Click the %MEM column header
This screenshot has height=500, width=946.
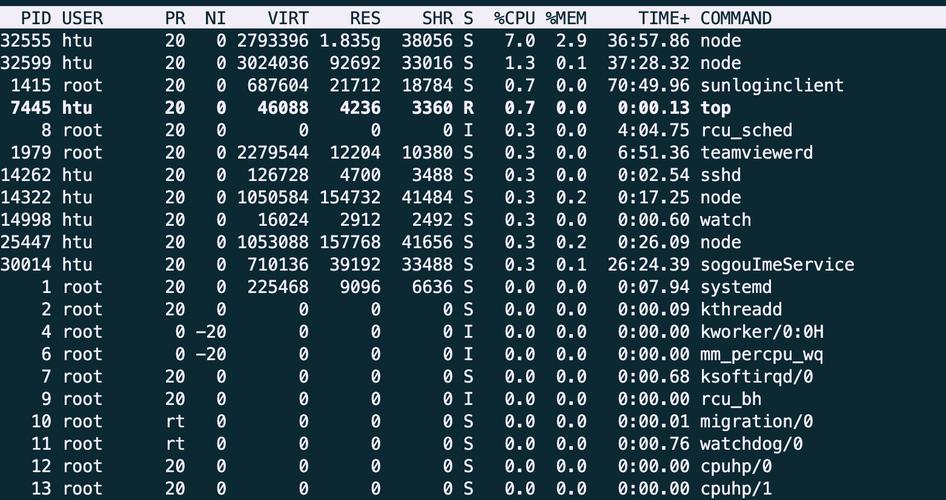click(x=566, y=18)
